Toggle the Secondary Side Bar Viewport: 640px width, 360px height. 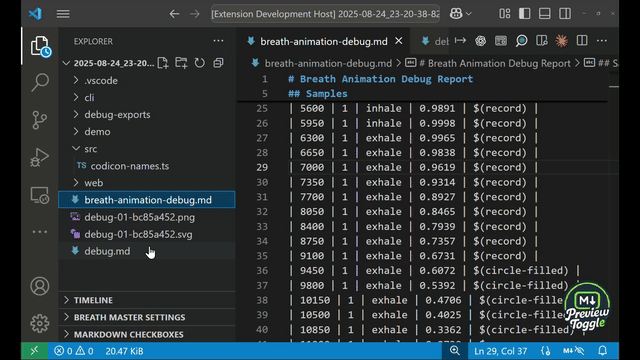pos(565,14)
